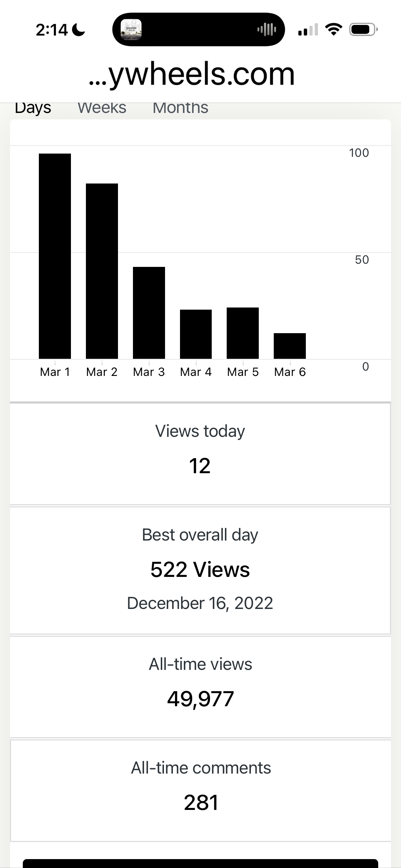The width and height of the screenshot is (401, 868).
Task: Tap the battery status icon
Action: click(x=363, y=29)
